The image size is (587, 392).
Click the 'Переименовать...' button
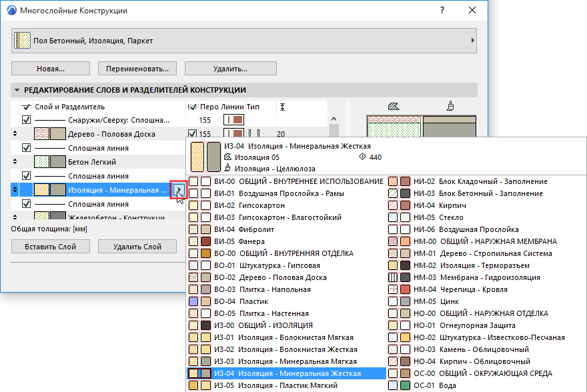pos(137,69)
